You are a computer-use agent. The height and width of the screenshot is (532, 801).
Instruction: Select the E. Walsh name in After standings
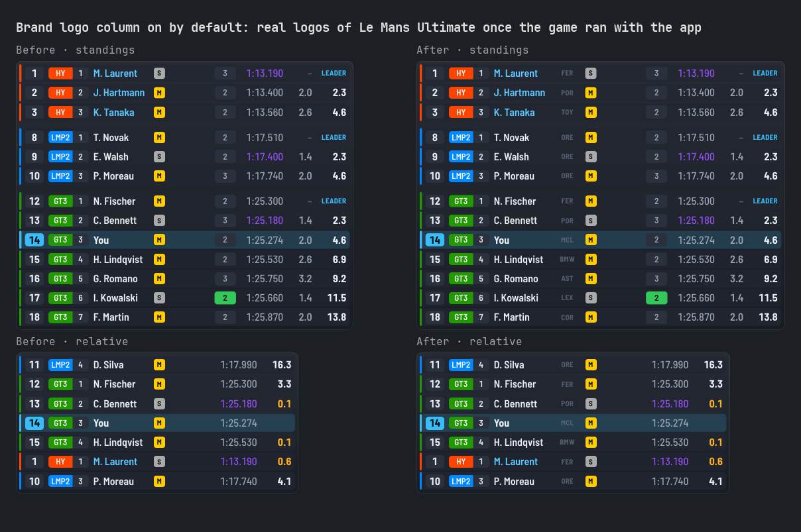click(511, 157)
